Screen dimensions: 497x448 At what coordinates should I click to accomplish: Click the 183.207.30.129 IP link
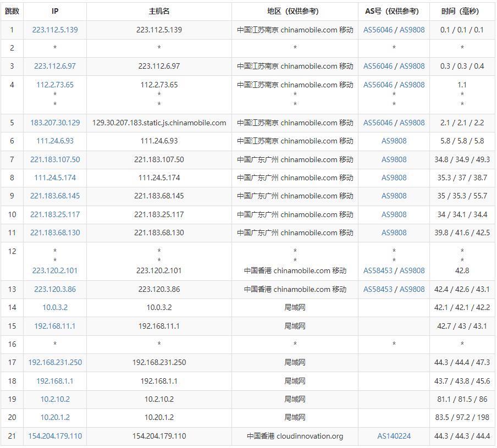(x=55, y=123)
